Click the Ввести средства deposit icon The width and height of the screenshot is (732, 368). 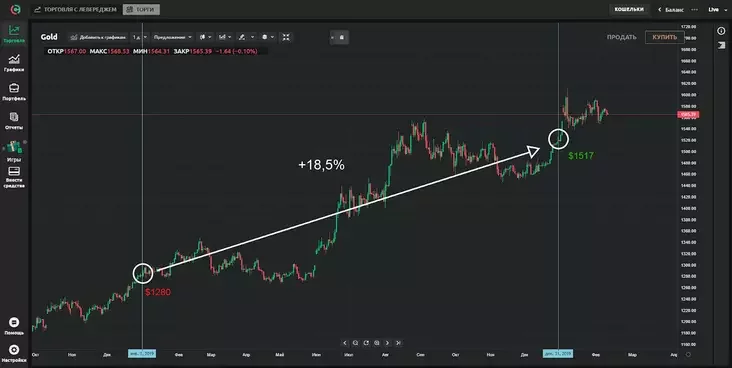pos(14,177)
